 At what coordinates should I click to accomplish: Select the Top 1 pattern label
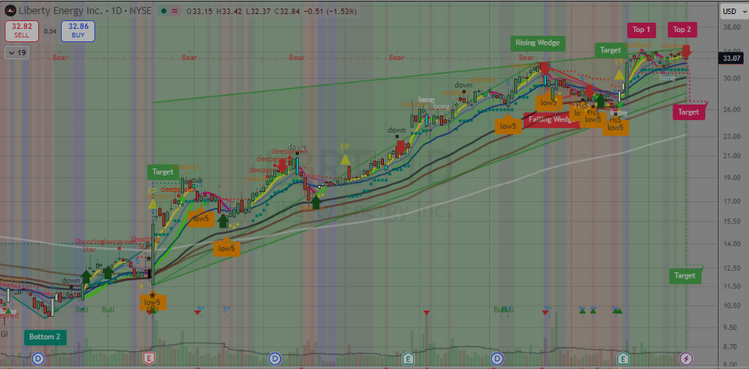click(642, 30)
